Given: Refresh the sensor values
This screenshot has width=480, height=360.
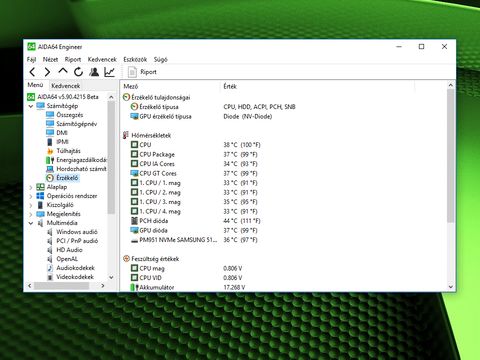Looking at the screenshot, I should pyautogui.click(x=78, y=72).
